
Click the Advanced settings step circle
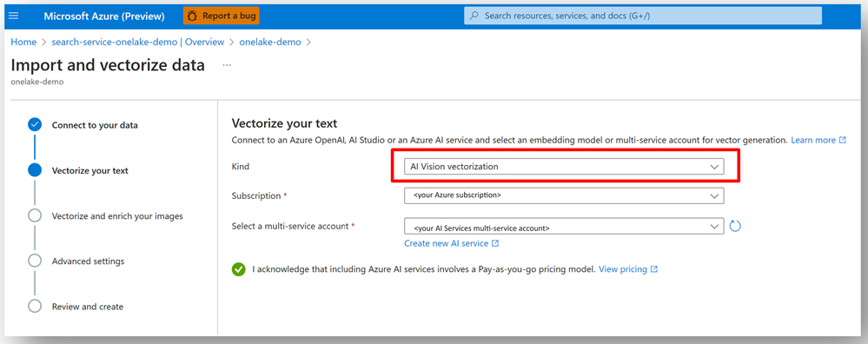click(35, 261)
